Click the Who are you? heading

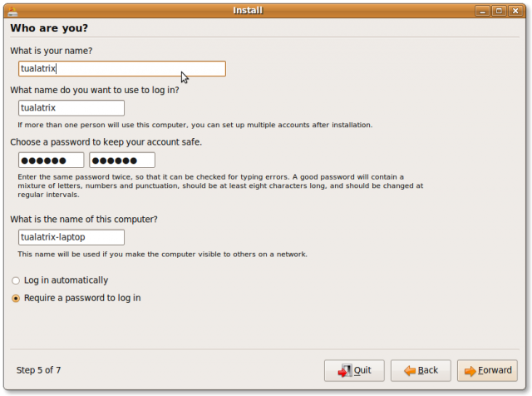click(x=49, y=28)
